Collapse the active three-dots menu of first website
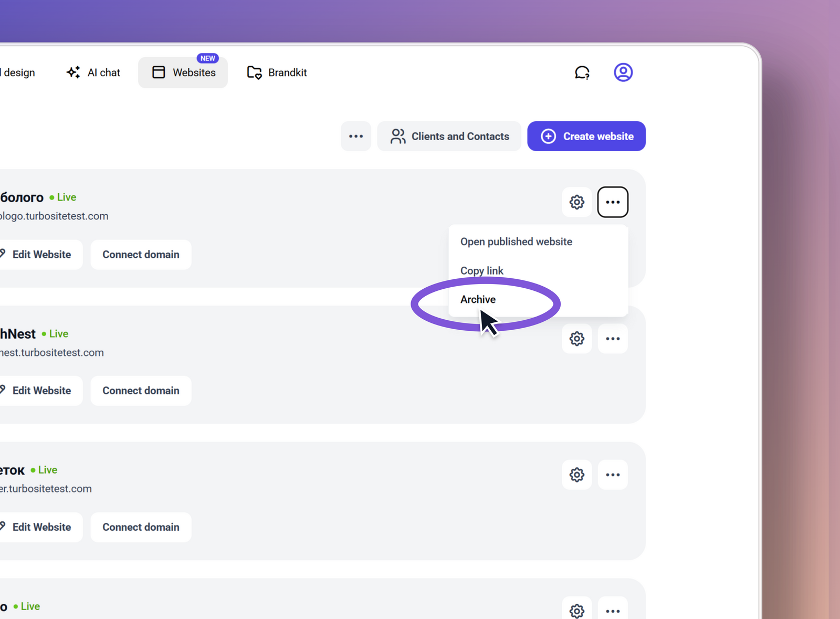This screenshot has width=840, height=619. (613, 202)
